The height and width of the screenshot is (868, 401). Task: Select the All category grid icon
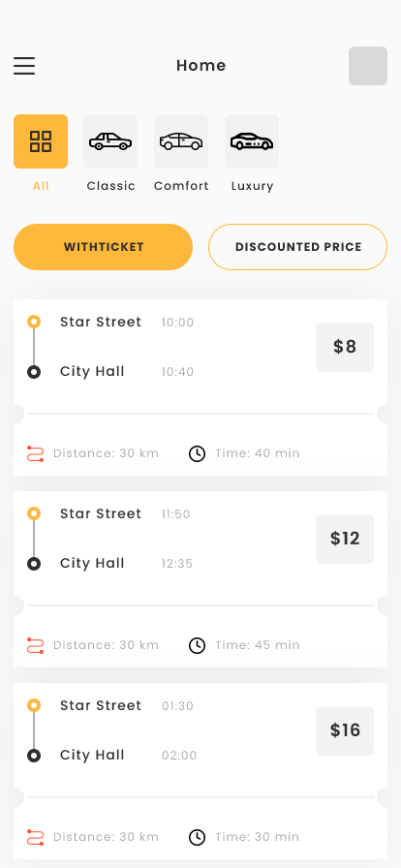coord(41,141)
